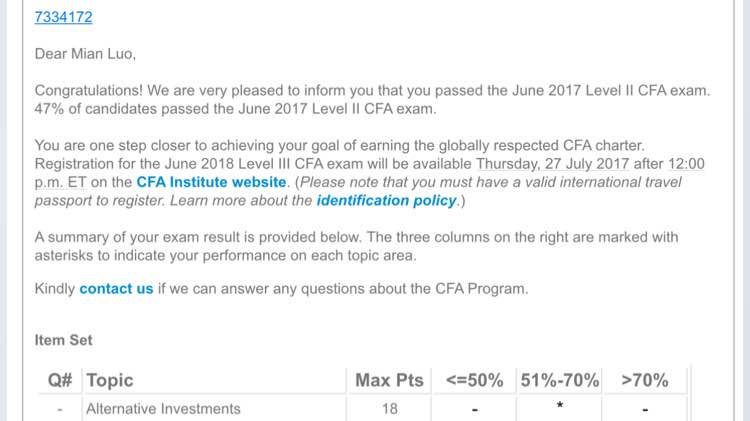Select the >70% column header

tap(645, 380)
